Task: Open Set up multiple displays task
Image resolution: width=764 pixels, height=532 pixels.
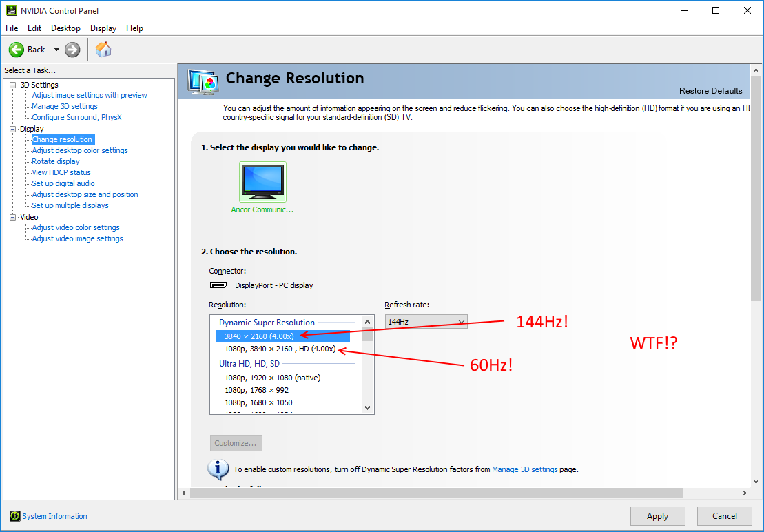Action: 70,205
